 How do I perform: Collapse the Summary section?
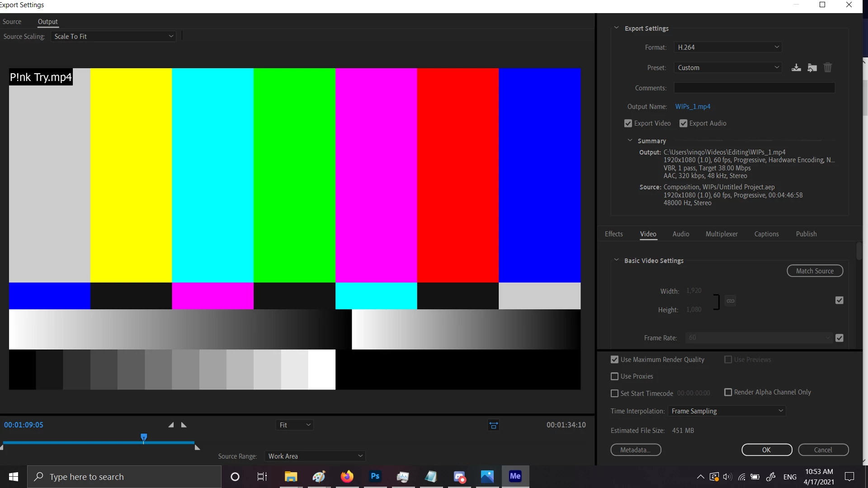[x=630, y=141]
